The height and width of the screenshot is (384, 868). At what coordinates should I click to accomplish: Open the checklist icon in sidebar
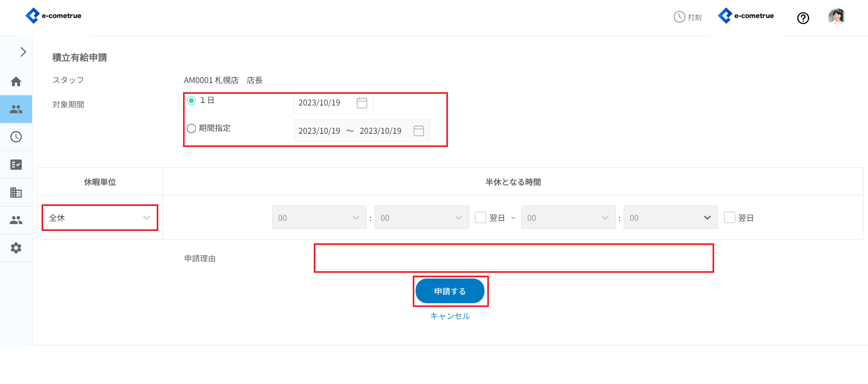(16, 164)
